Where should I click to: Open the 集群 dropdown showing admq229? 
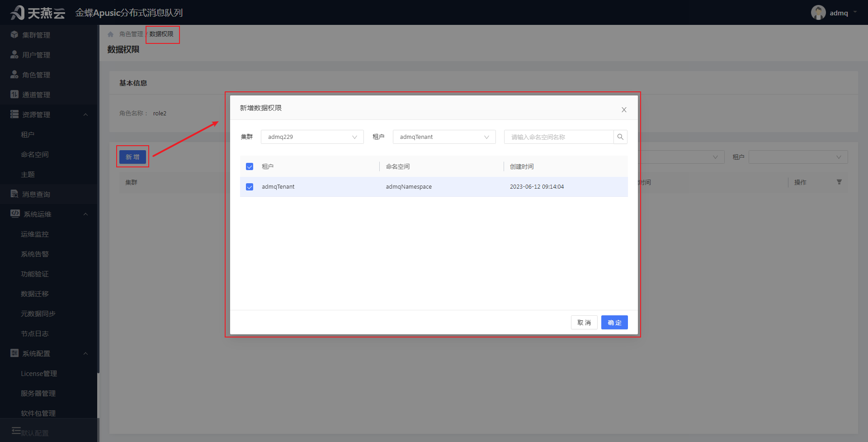click(x=312, y=137)
